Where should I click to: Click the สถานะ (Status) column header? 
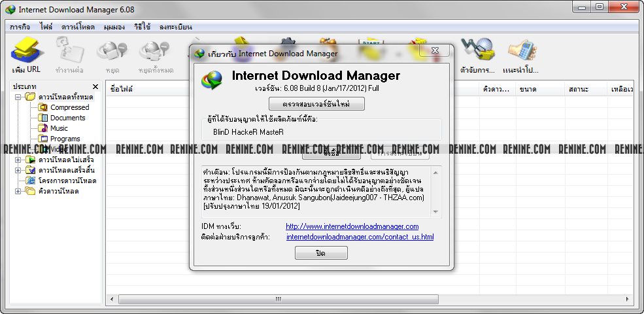(x=586, y=89)
